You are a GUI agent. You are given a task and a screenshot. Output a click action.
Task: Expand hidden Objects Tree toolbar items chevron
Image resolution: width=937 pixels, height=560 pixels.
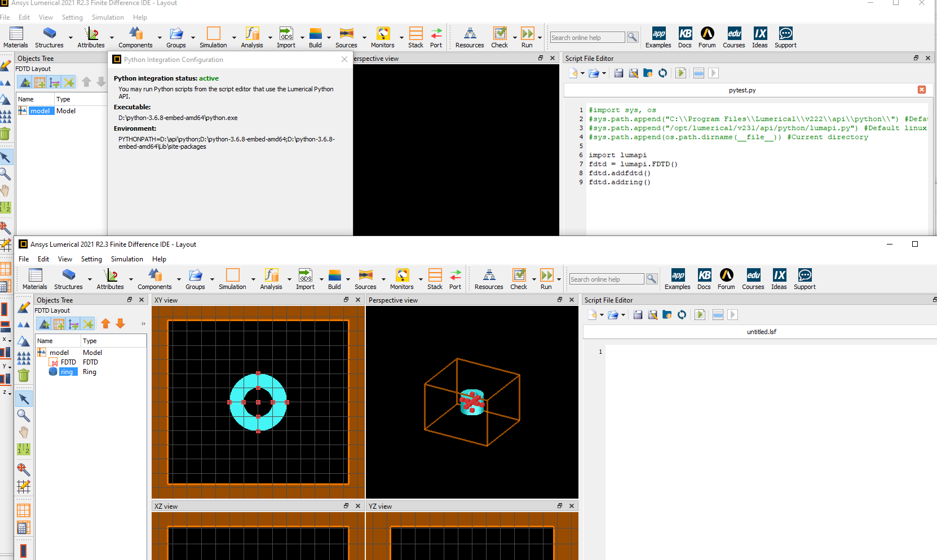tap(143, 323)
